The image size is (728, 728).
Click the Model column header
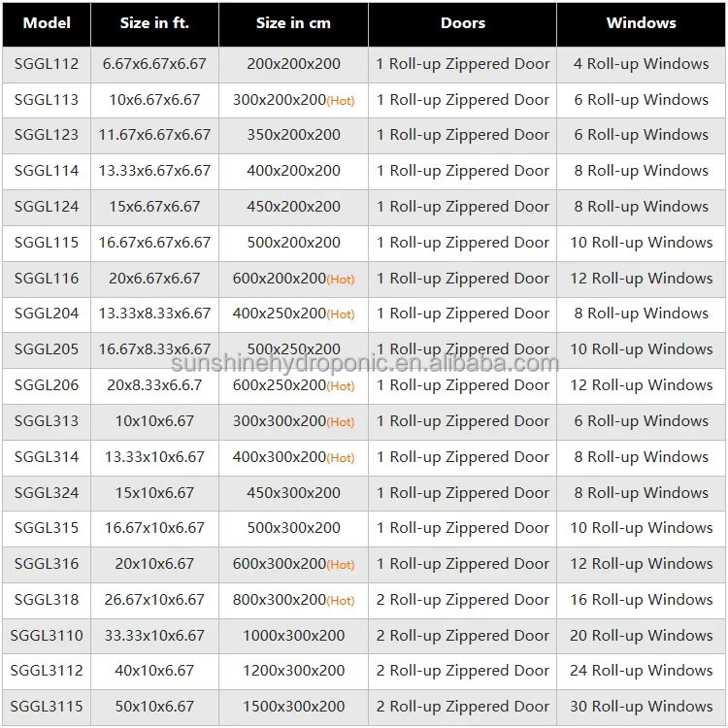pos(47,23)
